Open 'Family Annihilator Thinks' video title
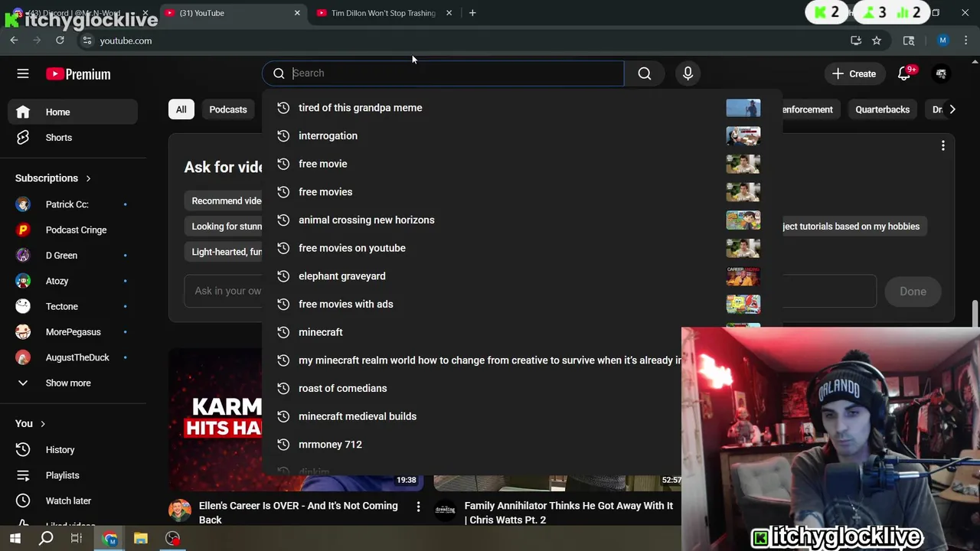The width and height of the screenshot is (980, 551). pos(568,513)
